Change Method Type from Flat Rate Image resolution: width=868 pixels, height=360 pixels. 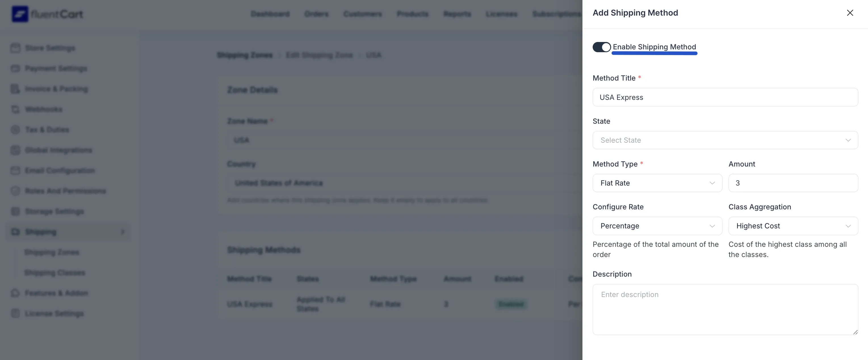(x=657, y=183)
